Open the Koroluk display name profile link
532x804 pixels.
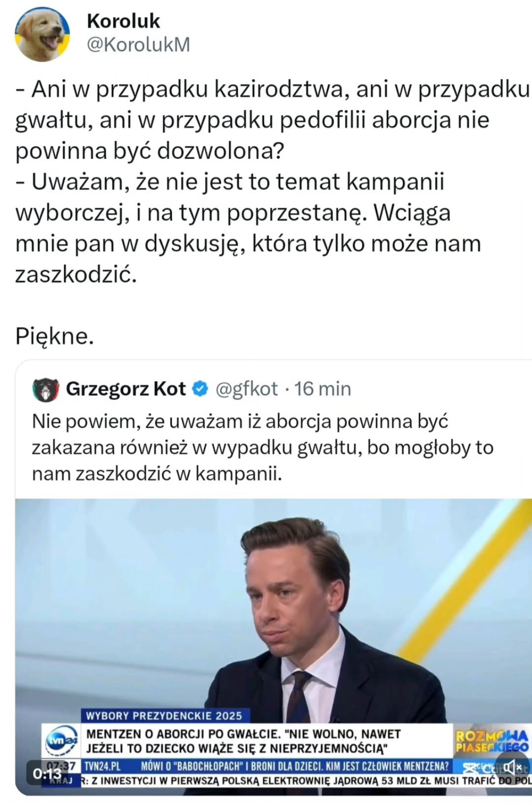coord(123,21)
